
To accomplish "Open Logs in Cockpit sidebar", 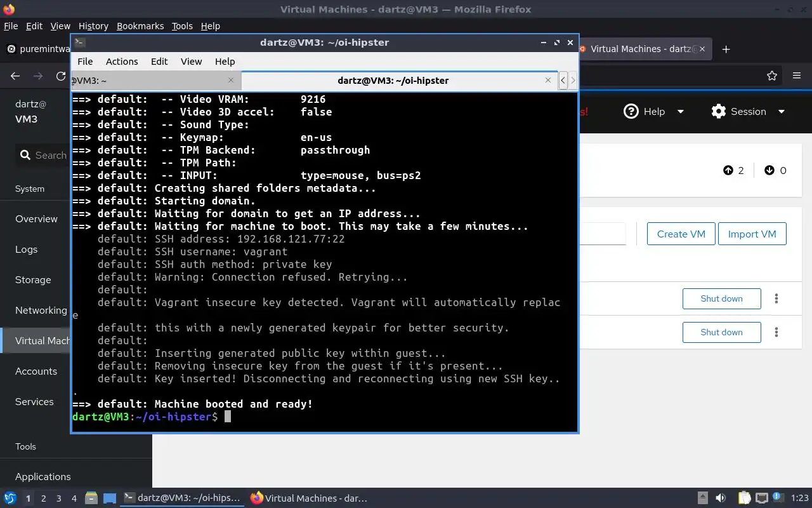I will coord(26,249).
